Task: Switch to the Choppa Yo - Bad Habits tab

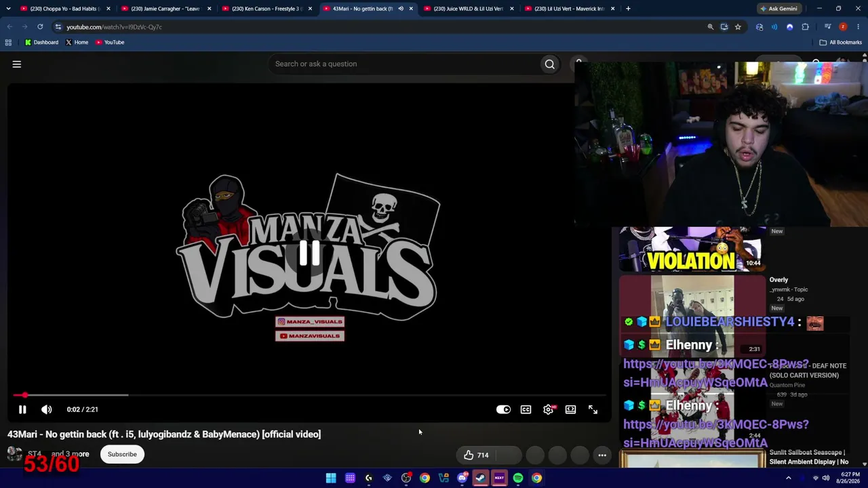Action: click(64, 9)
